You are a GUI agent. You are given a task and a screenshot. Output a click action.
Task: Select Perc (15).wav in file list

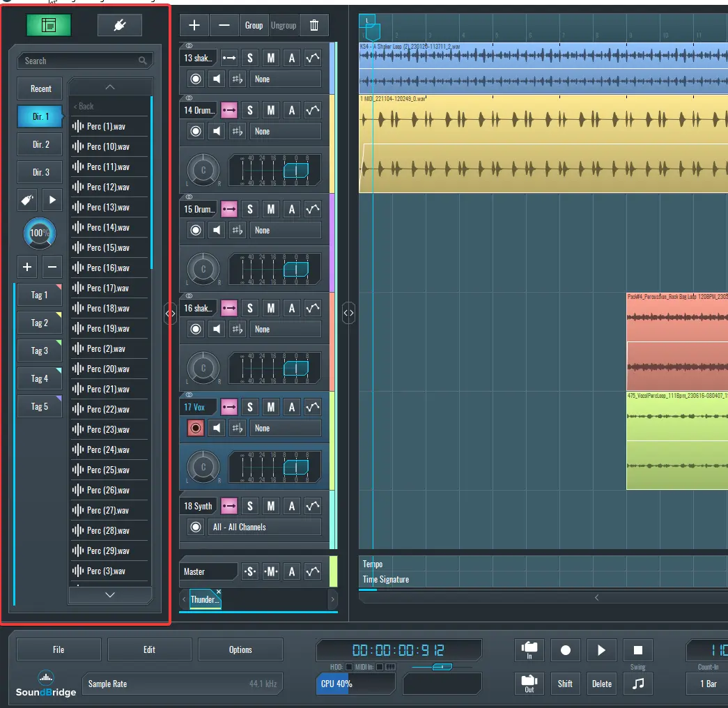[x=109, y=247]
